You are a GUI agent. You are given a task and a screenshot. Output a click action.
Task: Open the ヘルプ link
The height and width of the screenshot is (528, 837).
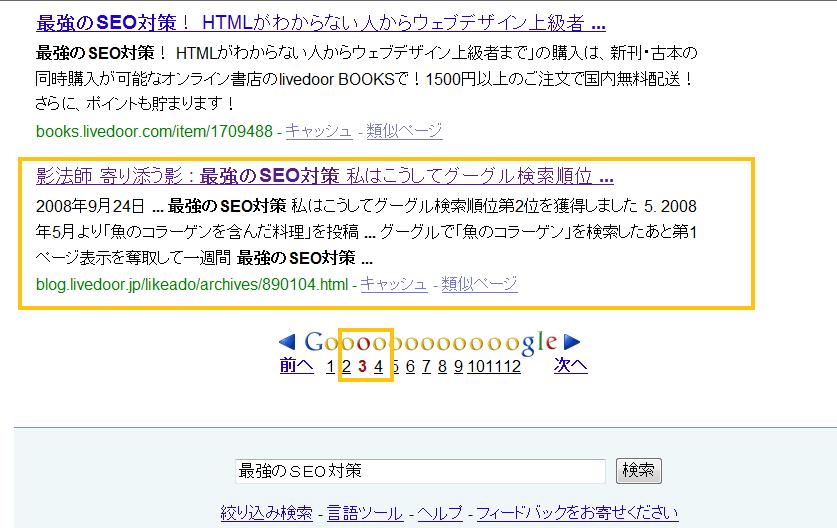pos(440,513)
